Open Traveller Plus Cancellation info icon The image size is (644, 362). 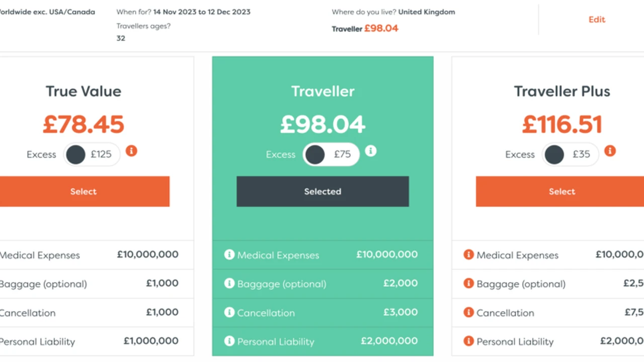[x=468, y=312]
